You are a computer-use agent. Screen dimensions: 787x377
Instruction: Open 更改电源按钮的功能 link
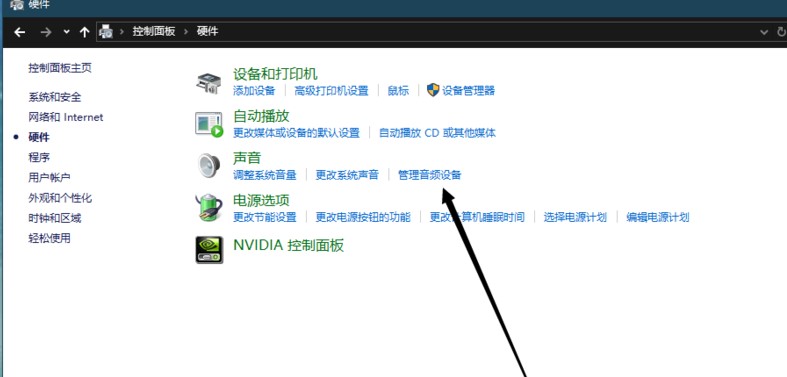click(363, 217)
